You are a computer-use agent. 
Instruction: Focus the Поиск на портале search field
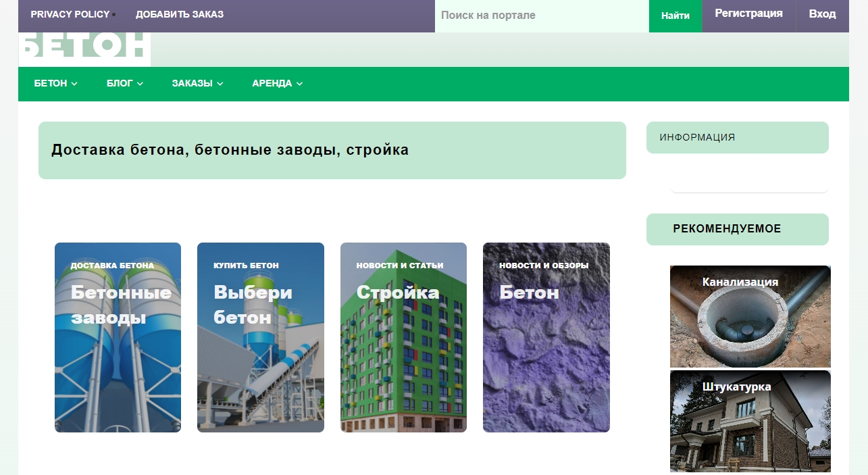click(x=542, y=16)
